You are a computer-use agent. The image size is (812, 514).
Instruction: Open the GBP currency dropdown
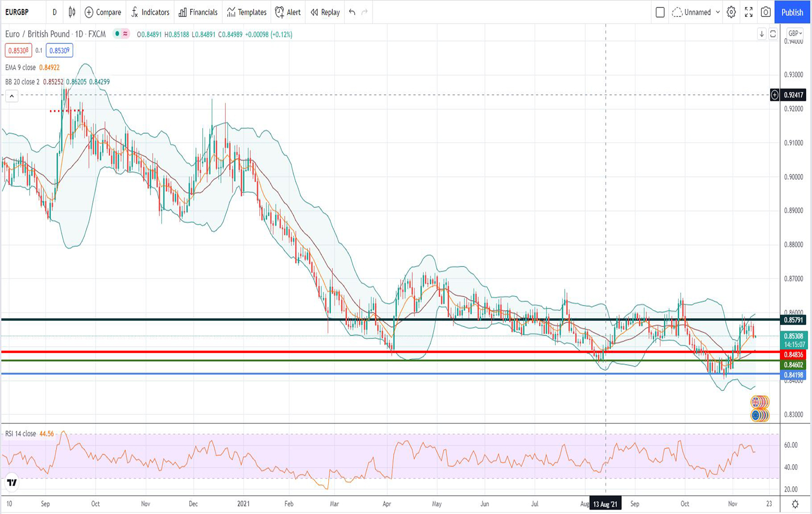click(795, 33)
